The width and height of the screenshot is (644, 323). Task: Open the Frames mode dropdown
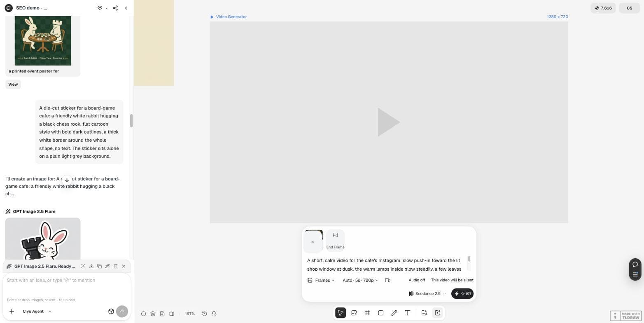[x=321, y=280]
